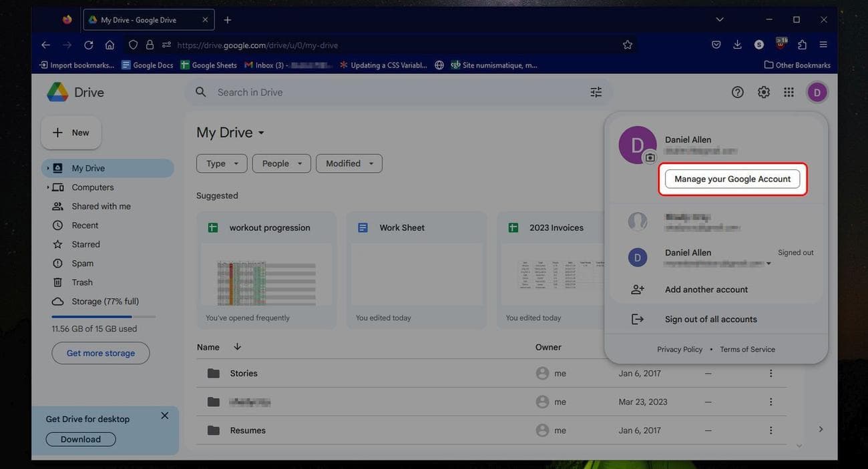The width and height of the screenshot is (868, 469).
Task: Reload the page in browser
Action: pyautogui.click(x=88, y=45)
